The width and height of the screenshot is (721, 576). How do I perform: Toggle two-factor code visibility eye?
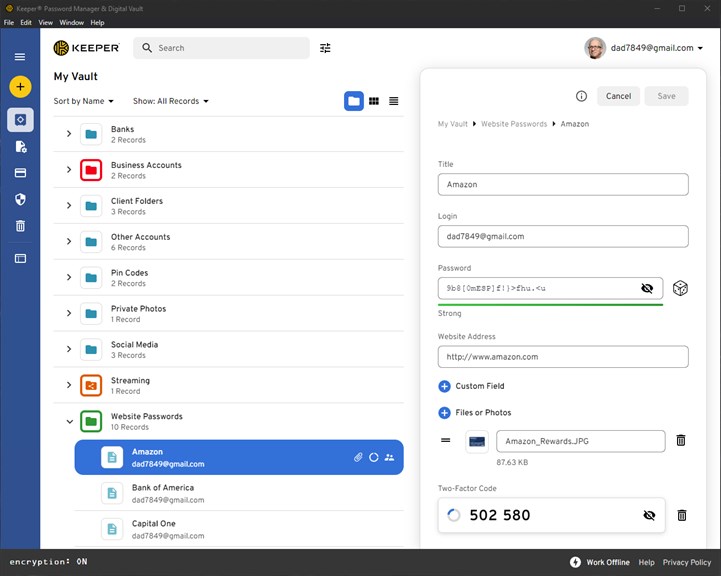coord(649,515)
